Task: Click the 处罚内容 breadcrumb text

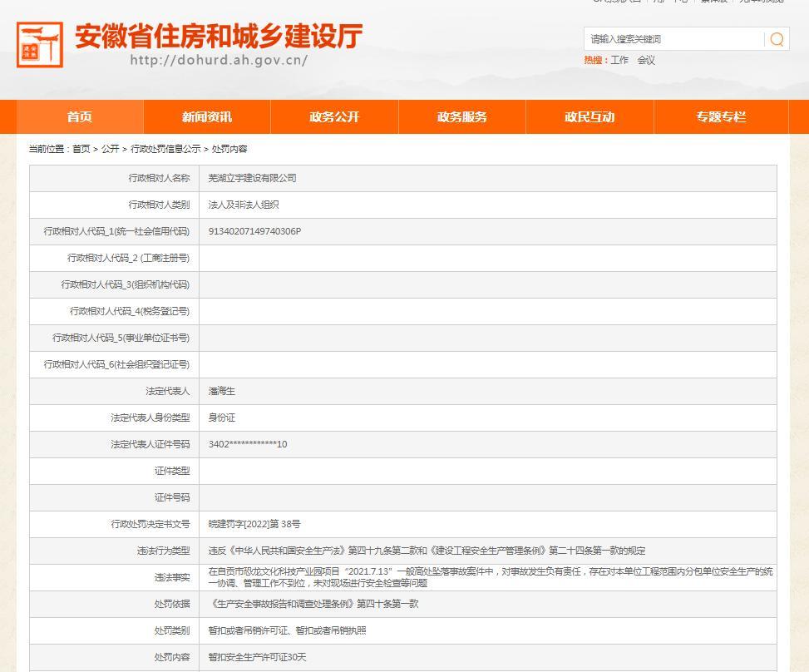Action: pos(229,149)
